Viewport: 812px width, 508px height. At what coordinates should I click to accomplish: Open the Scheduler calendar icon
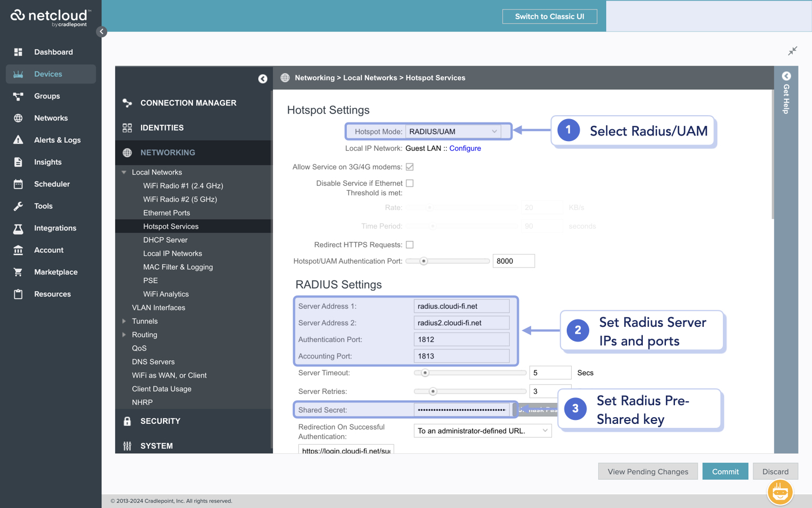pos(18,184)
